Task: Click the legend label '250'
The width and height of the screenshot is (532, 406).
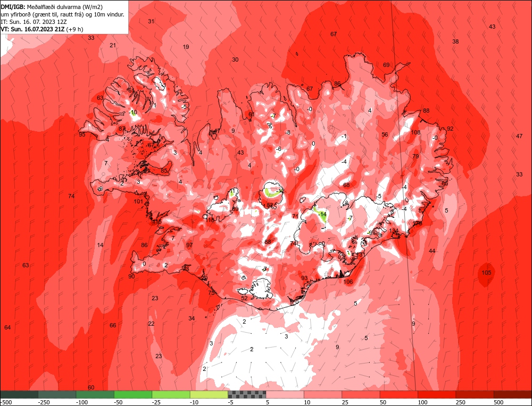Action: [x=460, y=402]
